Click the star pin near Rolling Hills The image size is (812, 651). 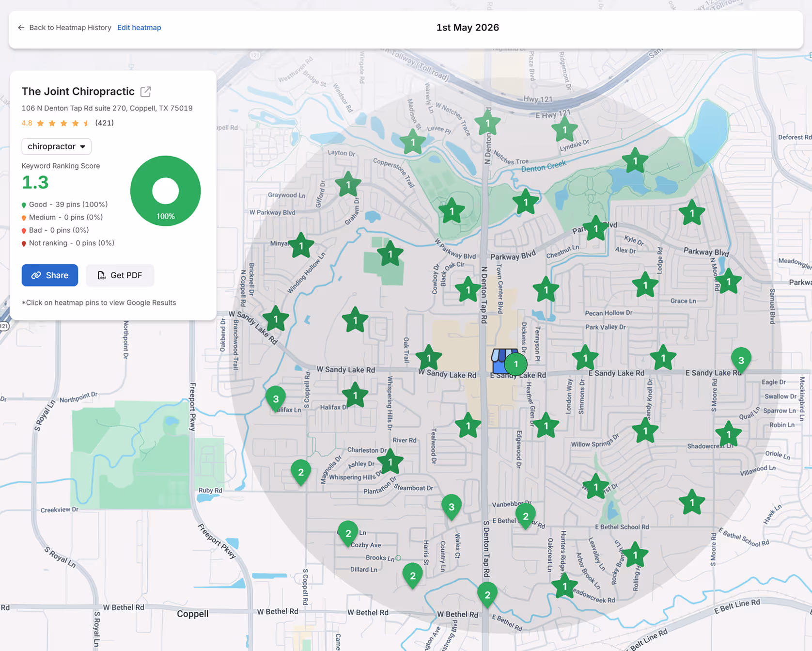point(635,555)
